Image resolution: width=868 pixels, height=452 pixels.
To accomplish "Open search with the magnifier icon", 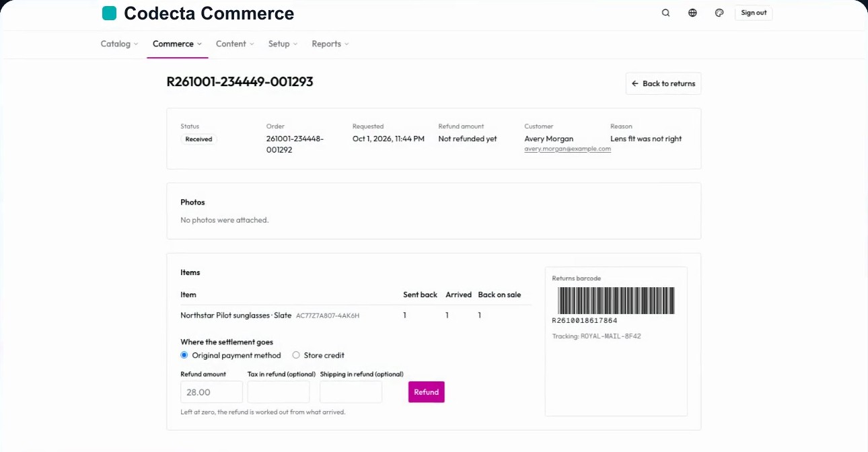I will (x=665, y=13).
